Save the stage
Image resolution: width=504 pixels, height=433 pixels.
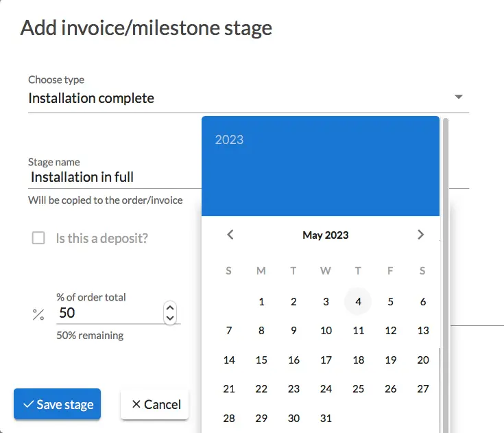57,404
